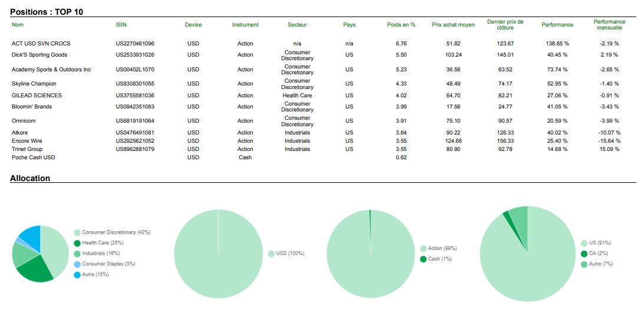
Task: Select the Omnicom name
Action: (24, 121)
